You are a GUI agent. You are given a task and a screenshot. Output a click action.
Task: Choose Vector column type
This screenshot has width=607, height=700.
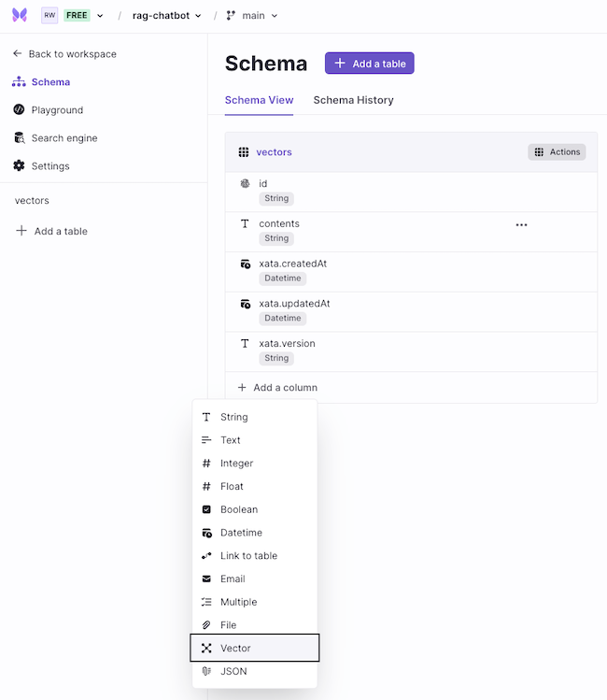(x=255, y=648)
